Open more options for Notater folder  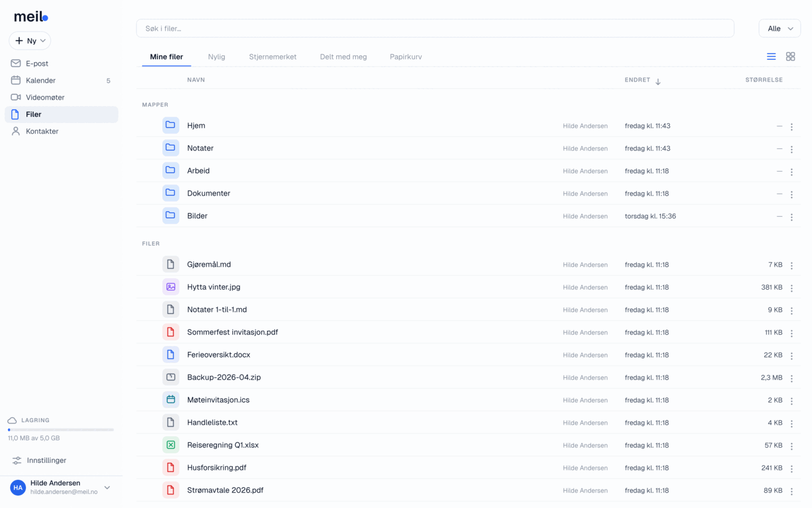[x=792, y=149]
